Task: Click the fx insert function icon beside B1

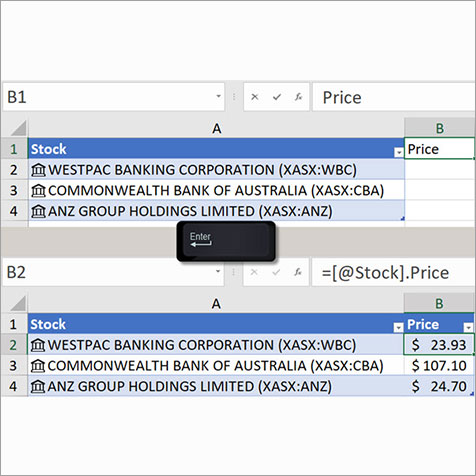Action: click(x=298, y=97)
